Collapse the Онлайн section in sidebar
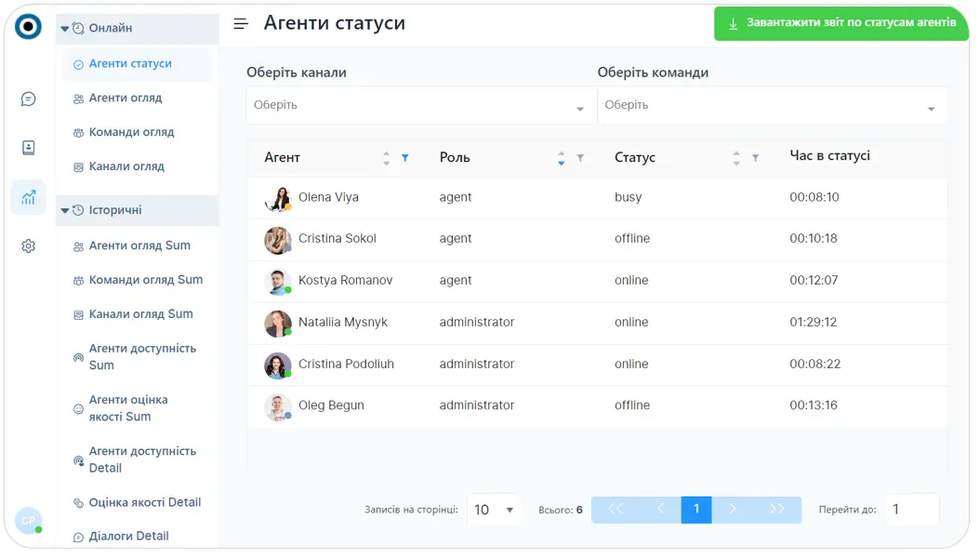 click(x=65, y=28)
